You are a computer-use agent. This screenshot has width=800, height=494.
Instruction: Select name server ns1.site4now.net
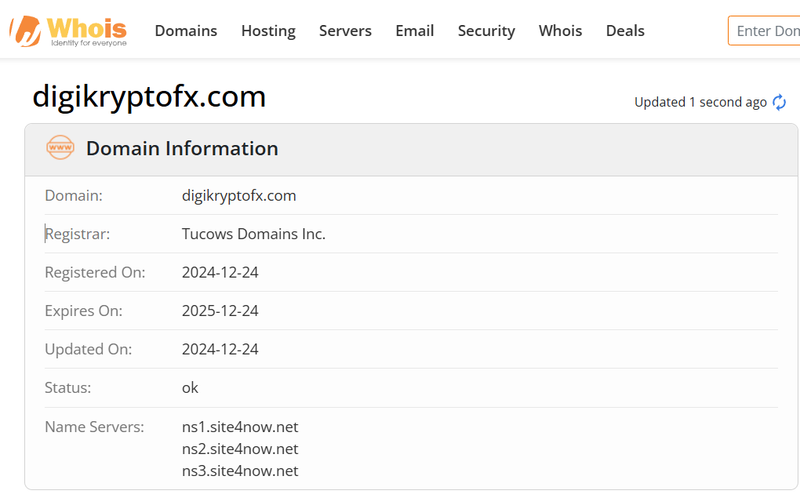point(240,427)
